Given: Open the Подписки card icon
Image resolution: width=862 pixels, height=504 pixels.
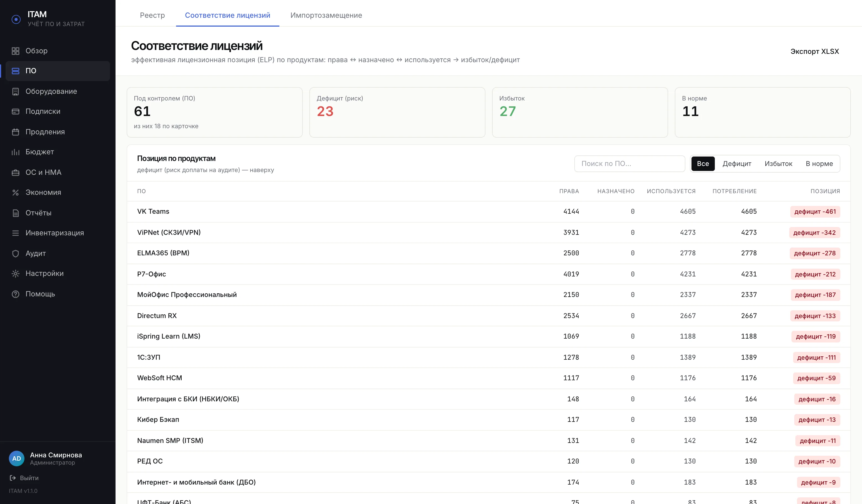Looking at the screenshot, I should [15, 112].
